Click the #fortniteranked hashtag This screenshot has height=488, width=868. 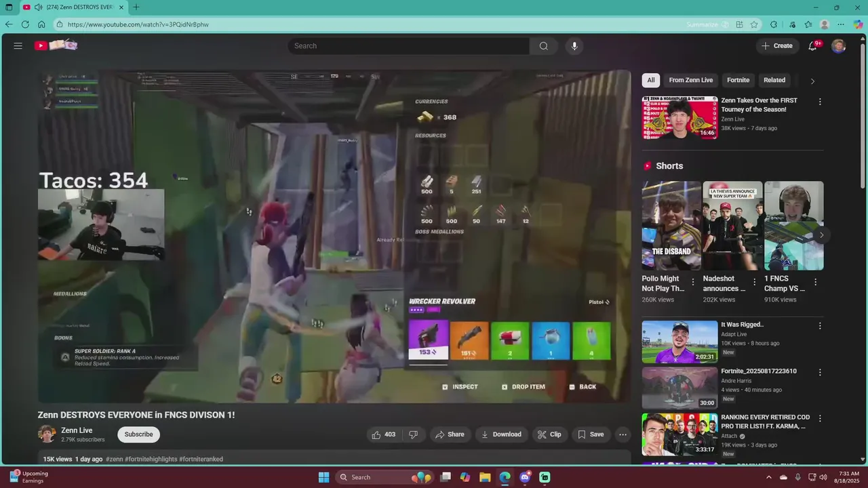click(201, 459)
